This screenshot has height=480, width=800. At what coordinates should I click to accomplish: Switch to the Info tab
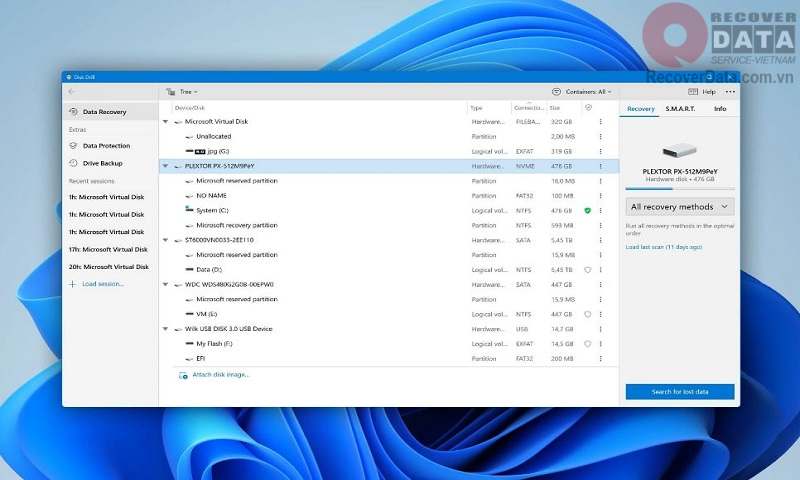(720, 109)
